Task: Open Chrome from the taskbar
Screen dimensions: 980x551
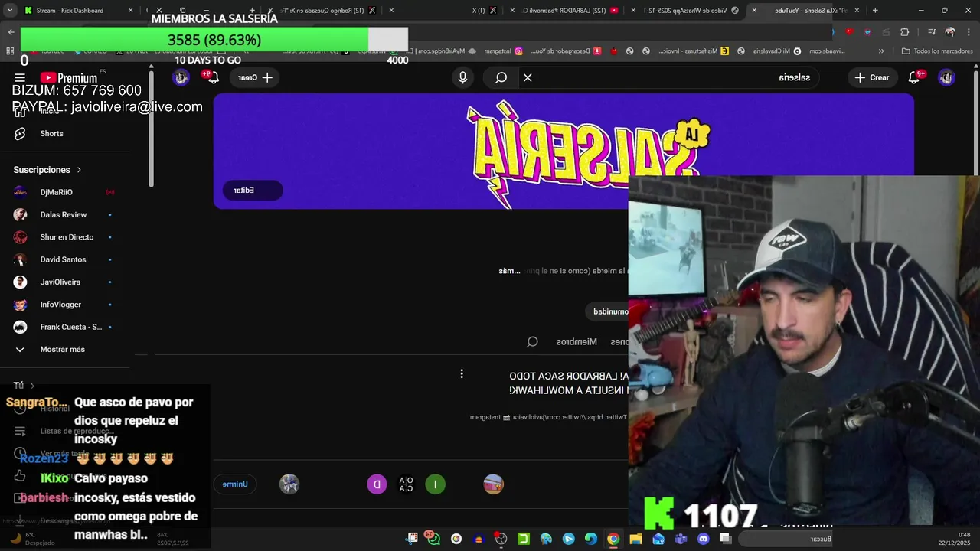Action: [x=613, y=539]
